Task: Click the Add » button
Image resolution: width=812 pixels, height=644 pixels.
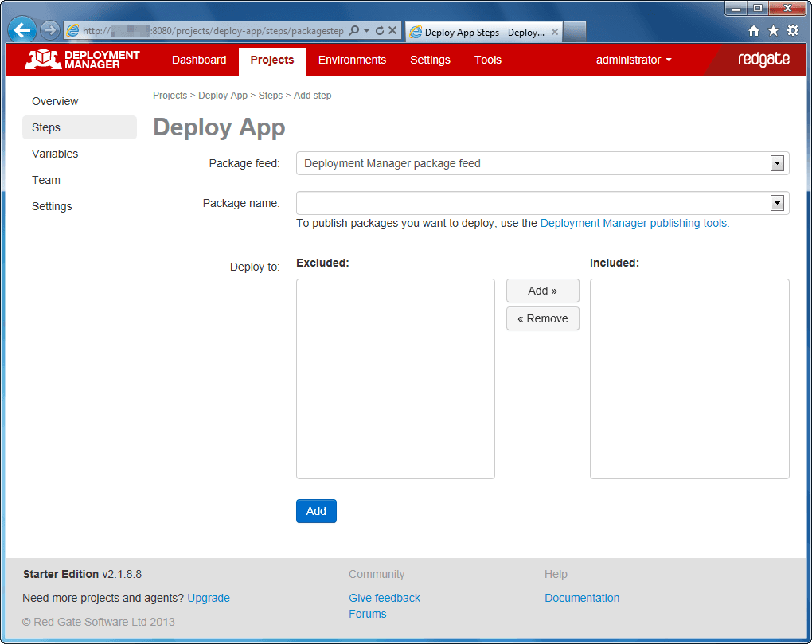Action: [x=543, y=291]
